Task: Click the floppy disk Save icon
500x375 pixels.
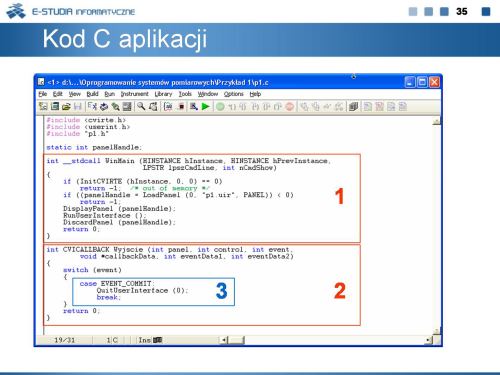Action: point(78,107)
